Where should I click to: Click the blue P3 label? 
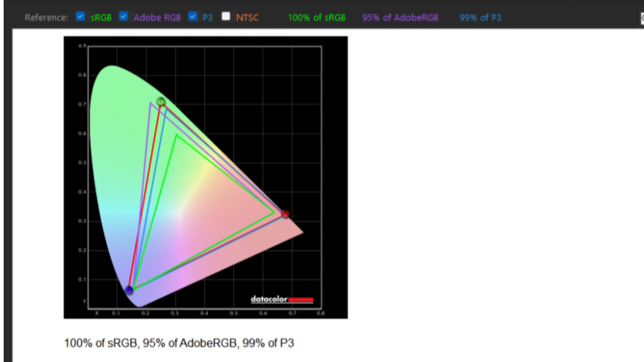[208, 18]
